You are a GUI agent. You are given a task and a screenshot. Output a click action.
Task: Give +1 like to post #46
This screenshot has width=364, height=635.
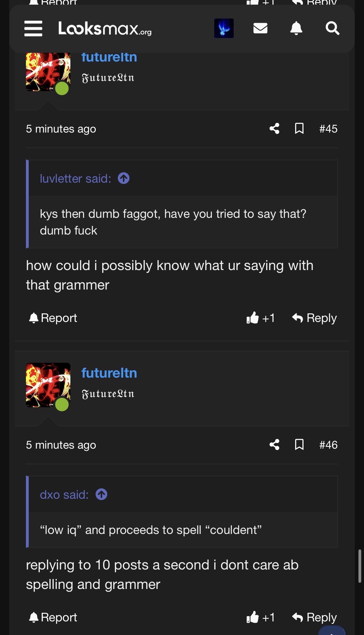pyautogui.click(x=261, y=617)
